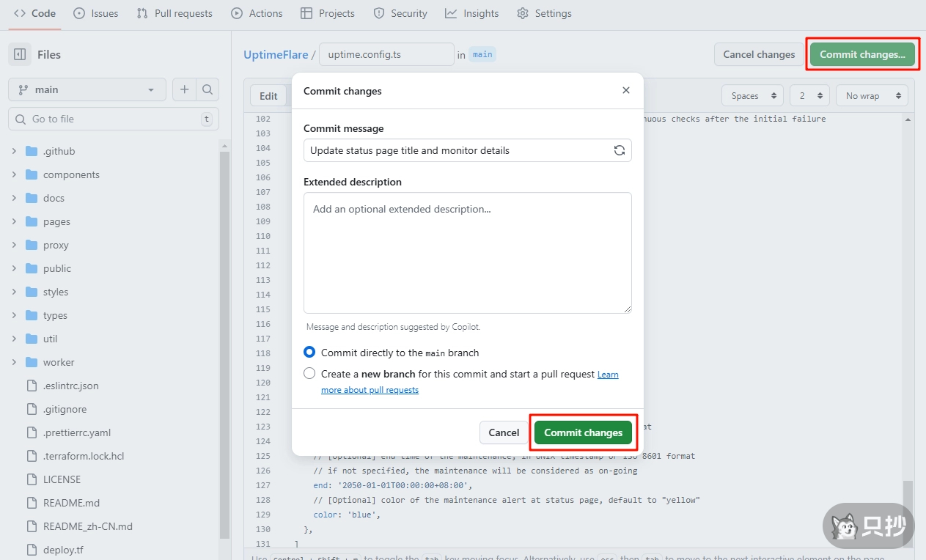Open the LICENSE file
The image size is (926, 560).
coord(62,479)
